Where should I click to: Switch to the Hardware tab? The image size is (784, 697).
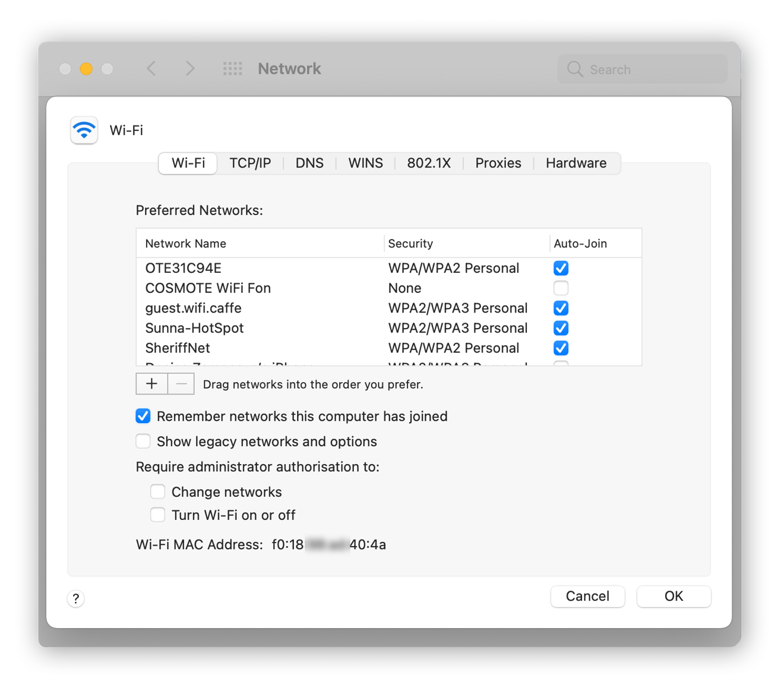(x=576, y=163)
